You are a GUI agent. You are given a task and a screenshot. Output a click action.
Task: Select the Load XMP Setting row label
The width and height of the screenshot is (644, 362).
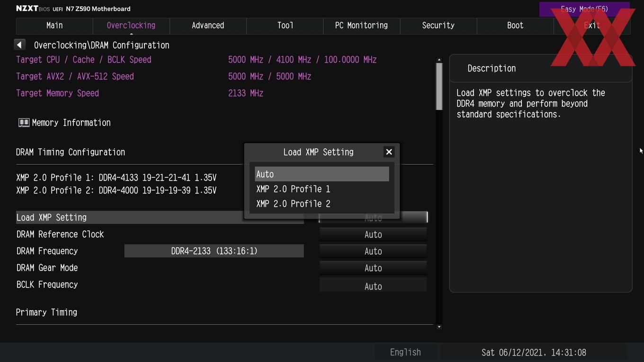coord(52,218)
